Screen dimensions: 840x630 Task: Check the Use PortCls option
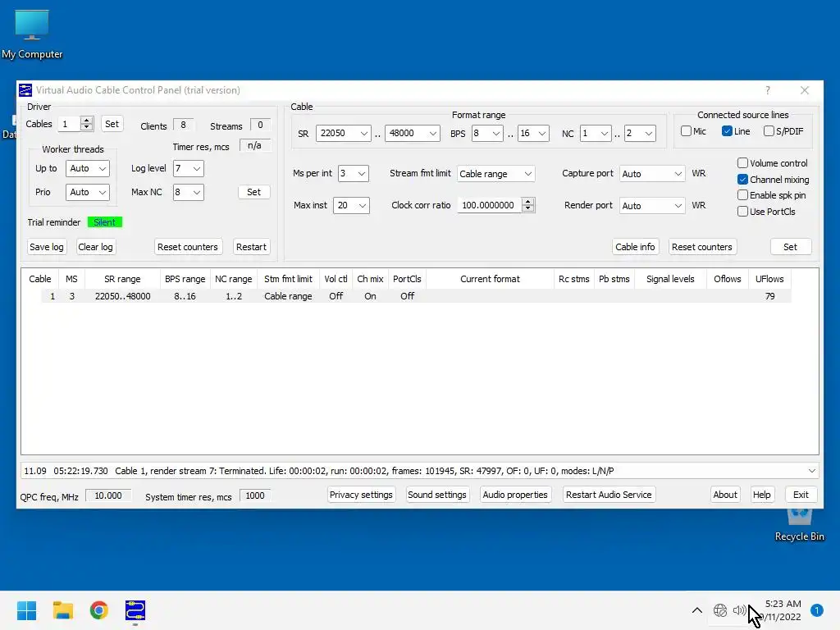point(742,211)
